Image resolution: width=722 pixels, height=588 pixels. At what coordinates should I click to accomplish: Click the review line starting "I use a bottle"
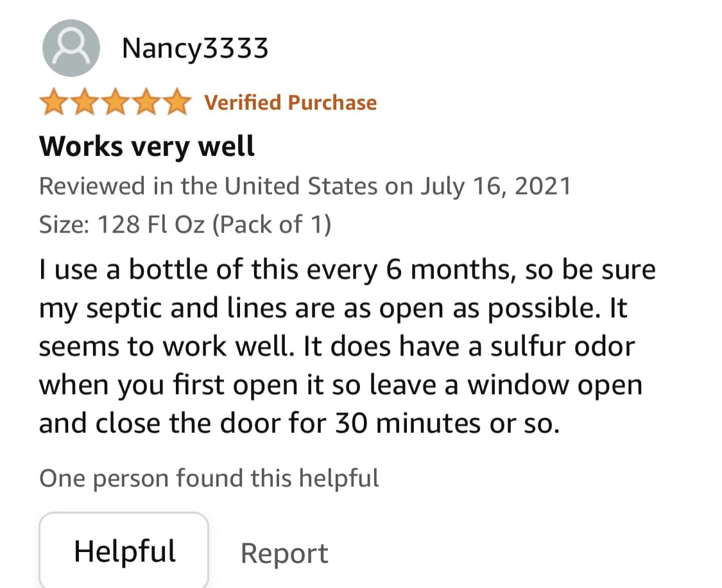point(347,270)
